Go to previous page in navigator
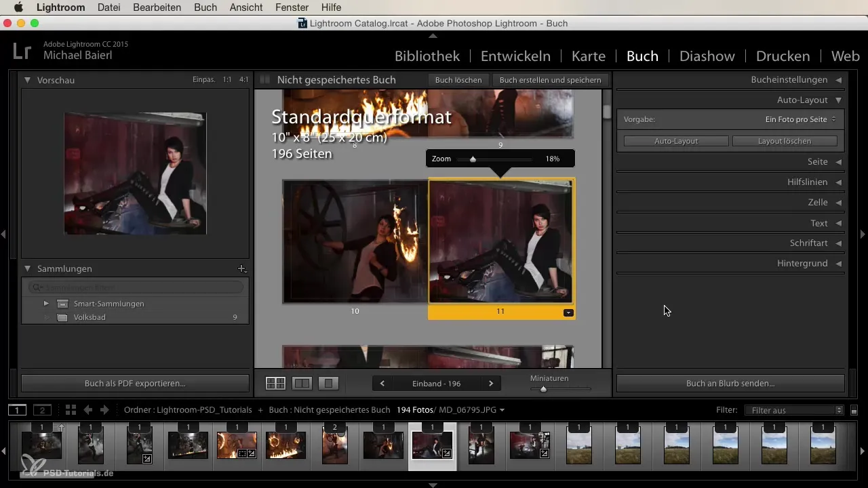This screenshot has height=488, width=868. pos(382,384)
